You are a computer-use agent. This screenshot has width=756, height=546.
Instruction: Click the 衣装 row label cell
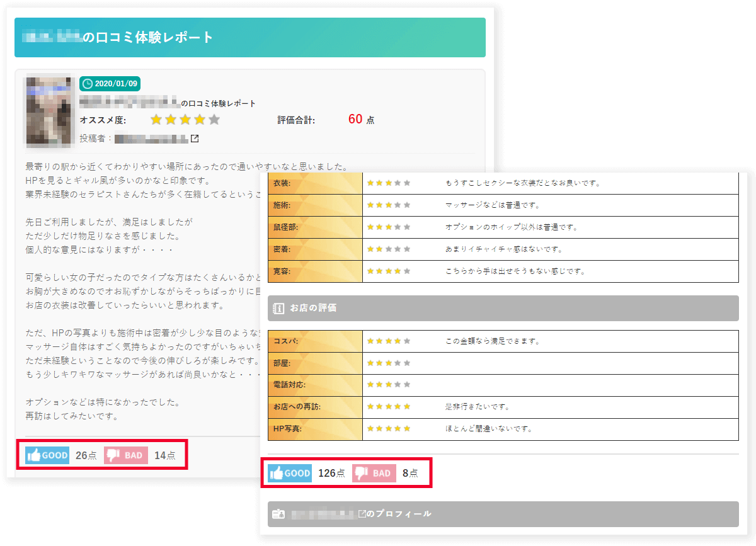coord(315,183)
